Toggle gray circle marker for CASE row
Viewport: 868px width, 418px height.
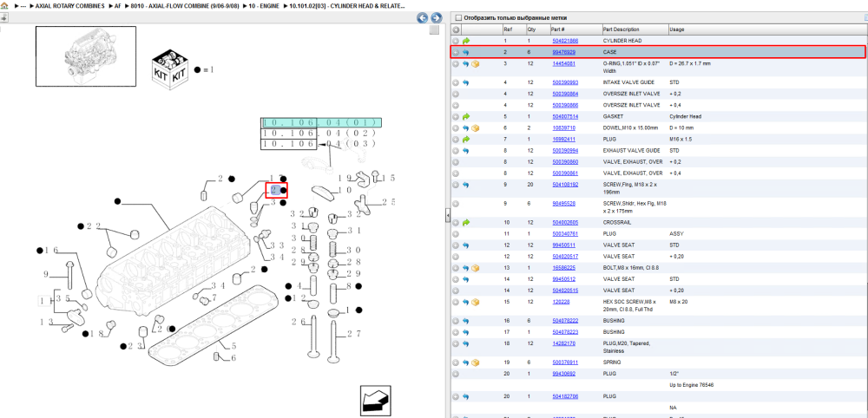click(456, 53)
